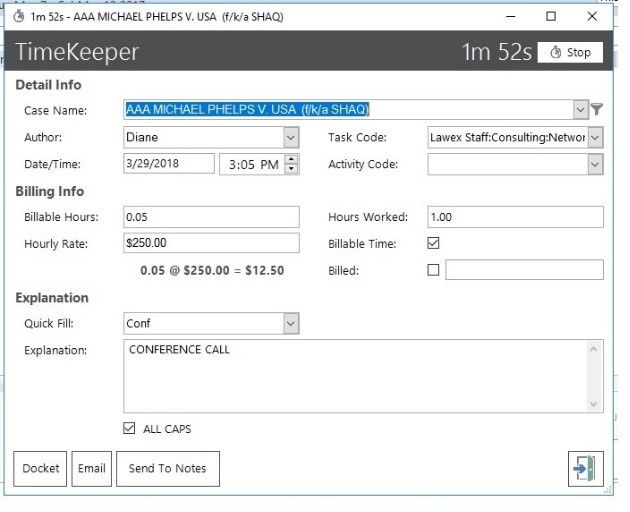Expand the Activity Code dropdown

coord(595,164)
